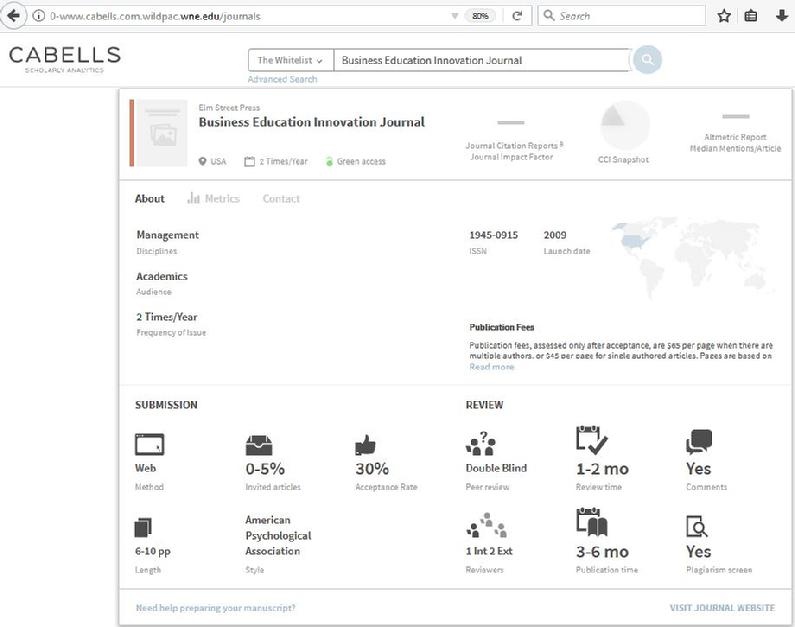Expand the address bar history dropdown arrow
Image resolution: width=795 pixels, height=627 pixels.
coord(455,16)
